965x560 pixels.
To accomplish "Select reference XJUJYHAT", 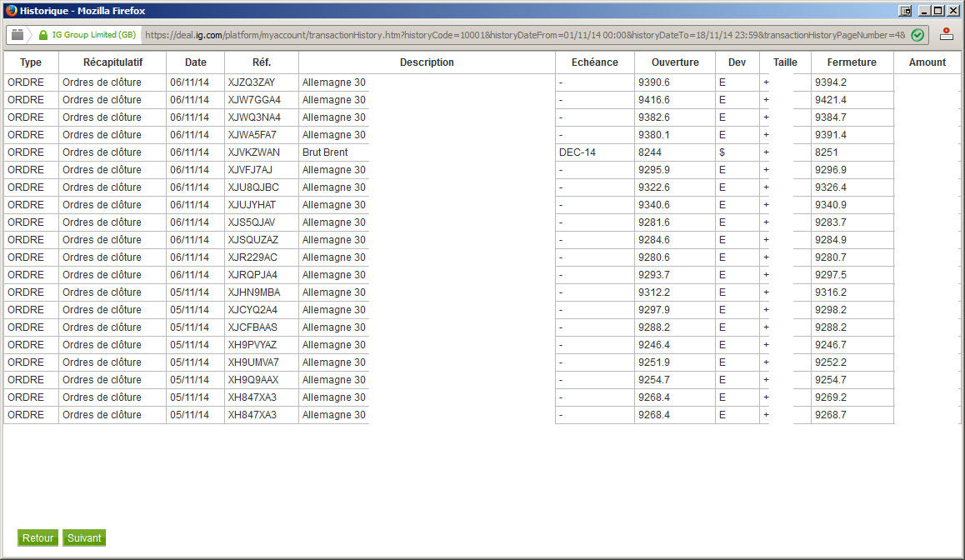I will (252, 205).
